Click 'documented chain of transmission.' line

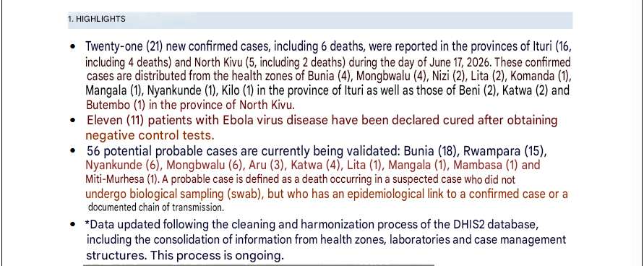[156, 207]
